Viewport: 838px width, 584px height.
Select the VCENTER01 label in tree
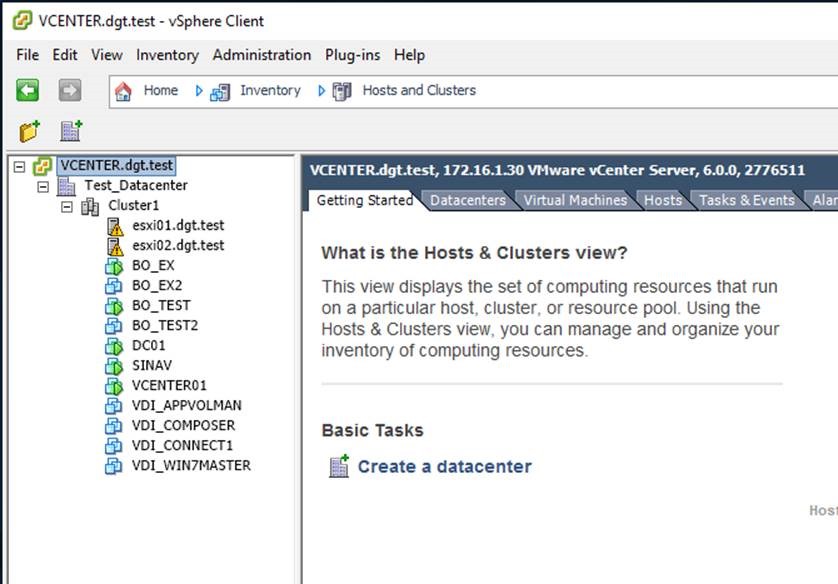coord(169,385)
